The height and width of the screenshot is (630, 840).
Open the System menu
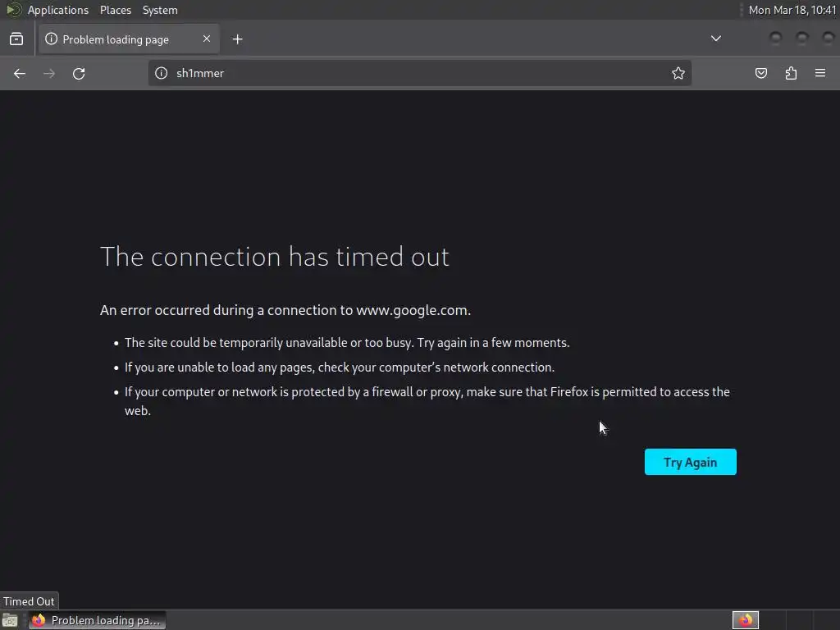[x=160, y=10]
